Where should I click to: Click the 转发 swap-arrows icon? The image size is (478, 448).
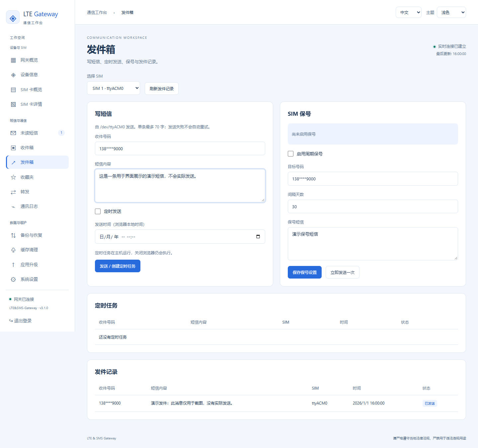13,192
